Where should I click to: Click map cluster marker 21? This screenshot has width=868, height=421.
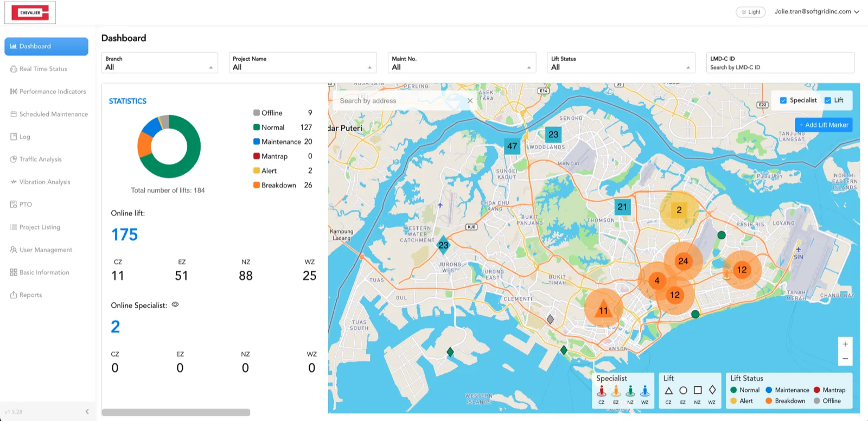pyautogui.click(x=622, y=207)
